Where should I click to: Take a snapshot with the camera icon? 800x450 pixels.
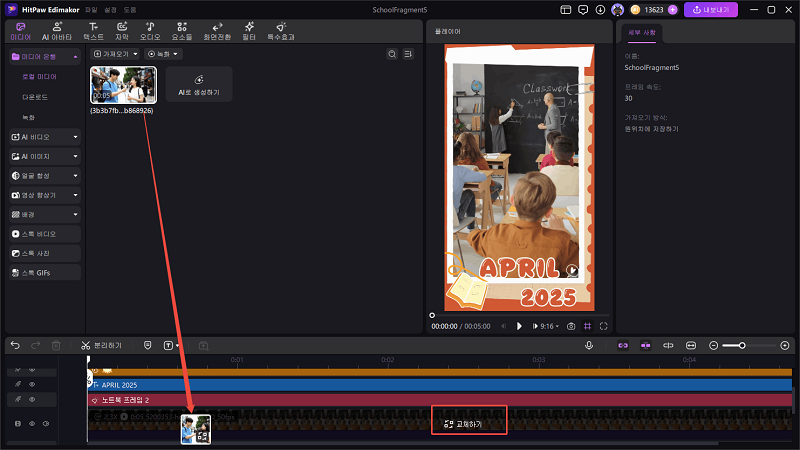pyautogui.click(x=571, y=326)
